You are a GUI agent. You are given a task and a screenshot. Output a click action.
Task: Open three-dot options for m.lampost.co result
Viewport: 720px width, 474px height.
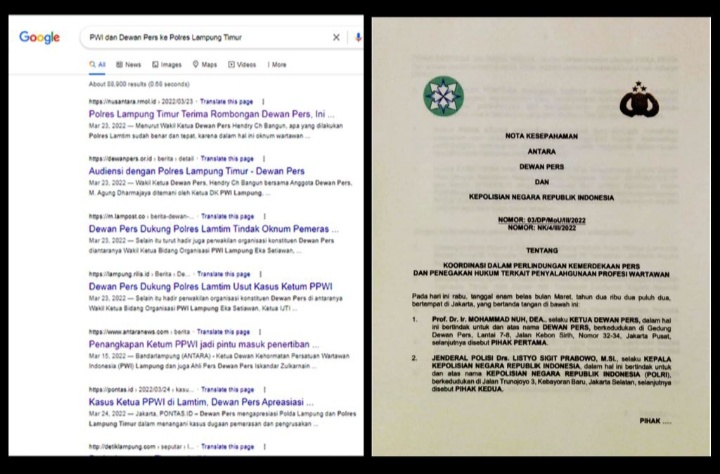tap(263, 215)
